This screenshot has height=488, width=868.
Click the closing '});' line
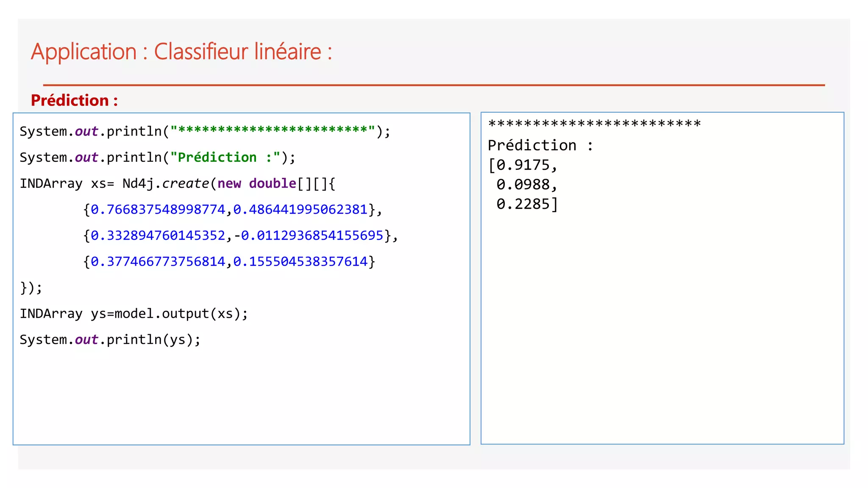[31, 288]
